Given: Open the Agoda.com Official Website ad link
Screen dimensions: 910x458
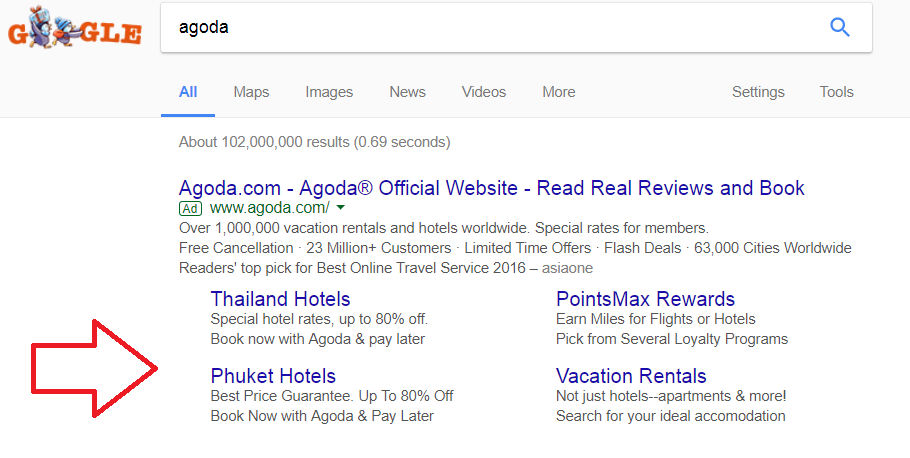Looking at the screenshot, I should click(x=491, y=188).
